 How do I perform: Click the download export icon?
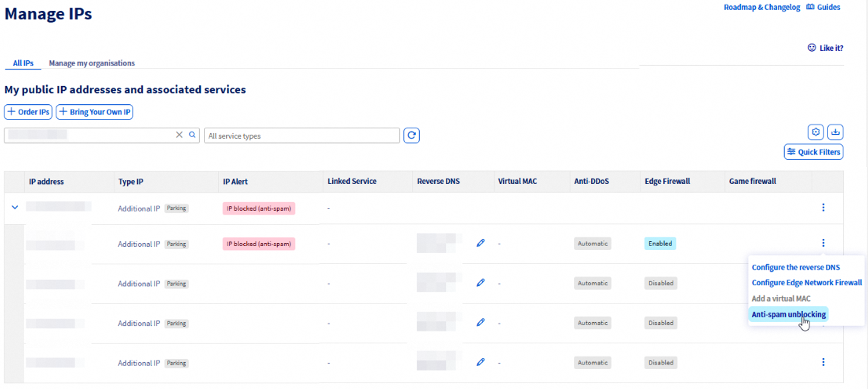(x=835, y=132)
